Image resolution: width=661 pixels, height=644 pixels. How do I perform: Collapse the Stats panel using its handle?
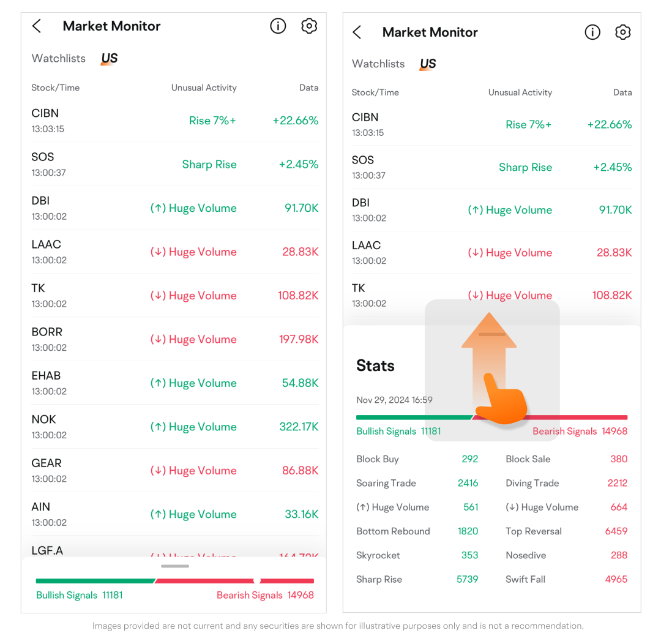[x=491, y=335]
